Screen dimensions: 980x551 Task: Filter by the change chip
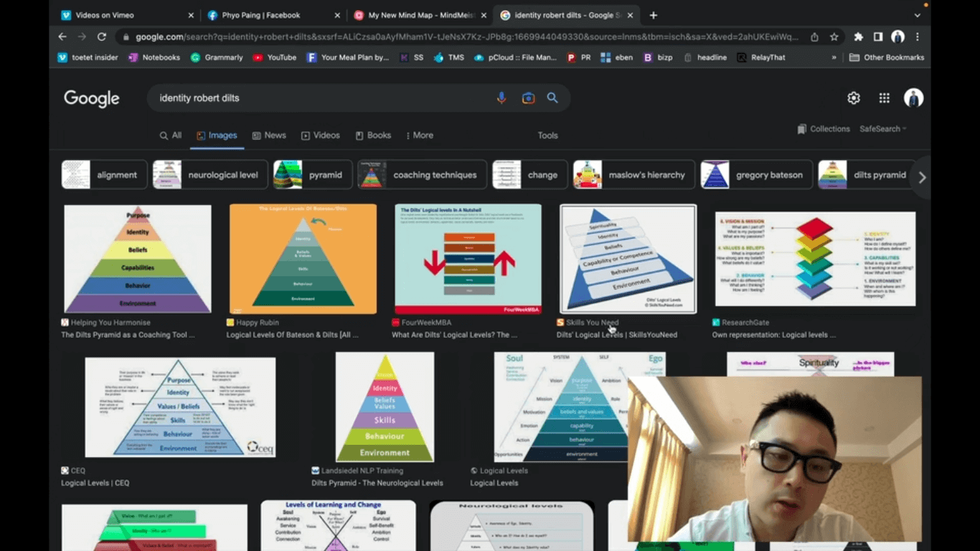coord(530,175)
